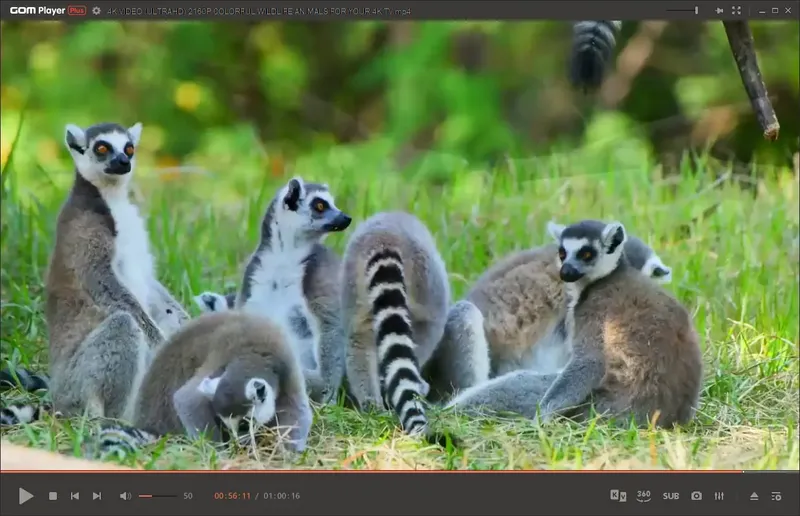Jump to the previous file
The image size is (800, 516).
point(75,496)
